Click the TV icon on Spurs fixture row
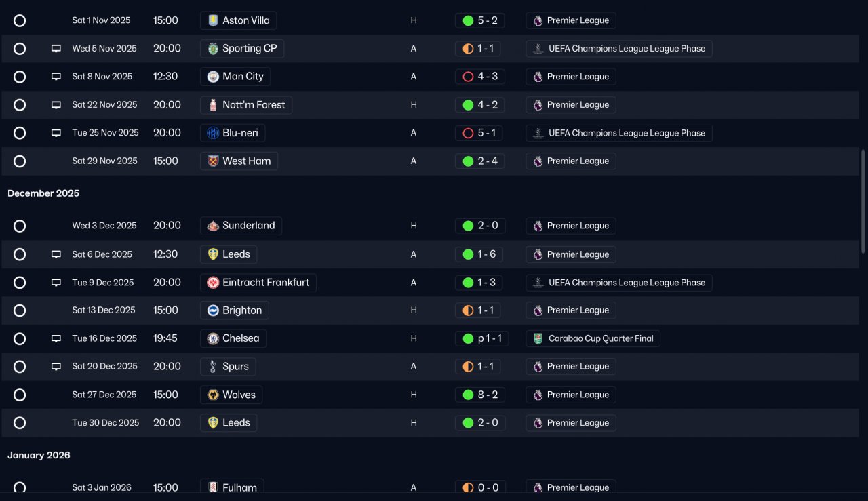The height and width of the screenshot is (501, 868). click(56, 367)
